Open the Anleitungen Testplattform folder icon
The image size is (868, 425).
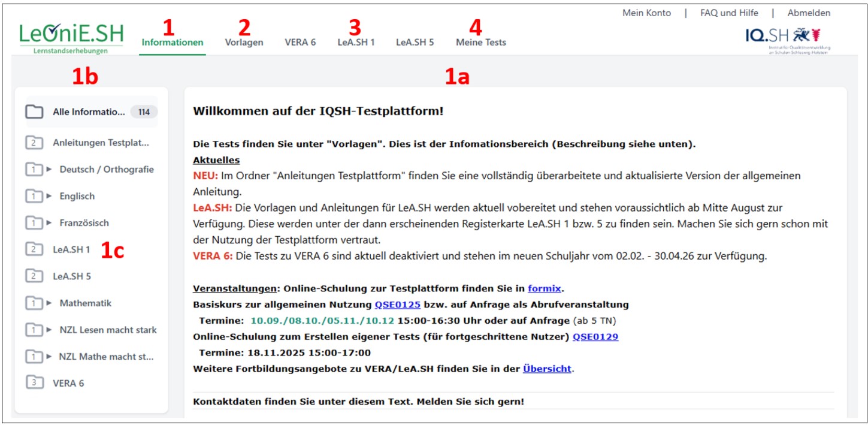pos(34,143)
